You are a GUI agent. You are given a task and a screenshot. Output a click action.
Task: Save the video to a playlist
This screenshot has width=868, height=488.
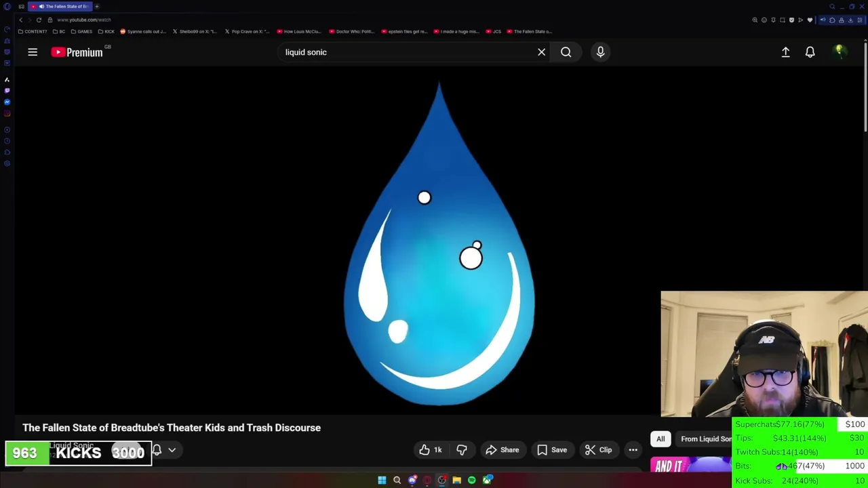[x=552, y=450]
